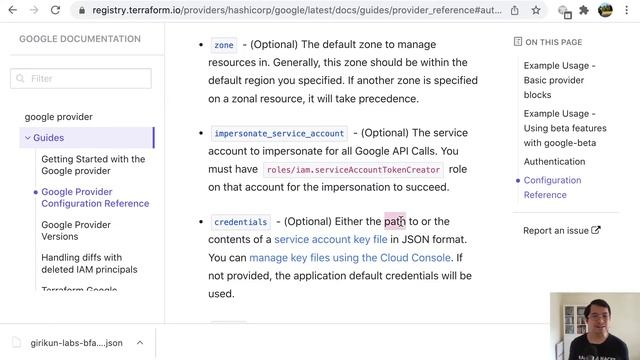Click the webcam video thumbnail

click(595, 326)
